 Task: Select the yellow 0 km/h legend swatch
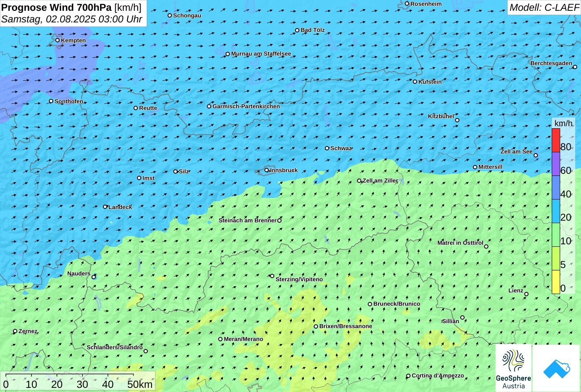click(x=556, y=282)
